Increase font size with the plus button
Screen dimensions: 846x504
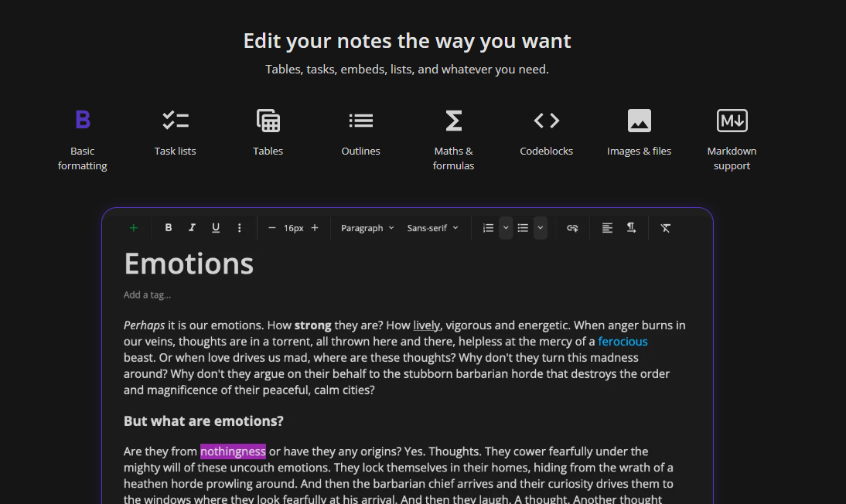coord(315,228)
